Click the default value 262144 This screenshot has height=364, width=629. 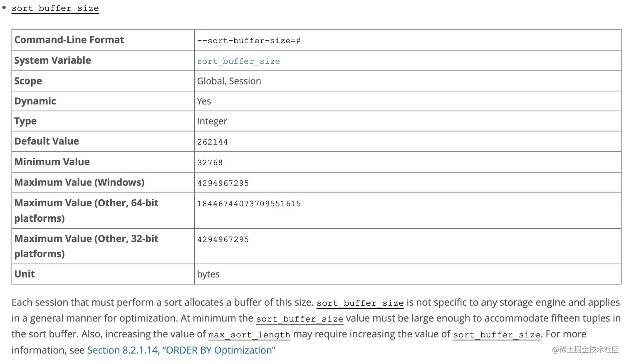point(212,142)
